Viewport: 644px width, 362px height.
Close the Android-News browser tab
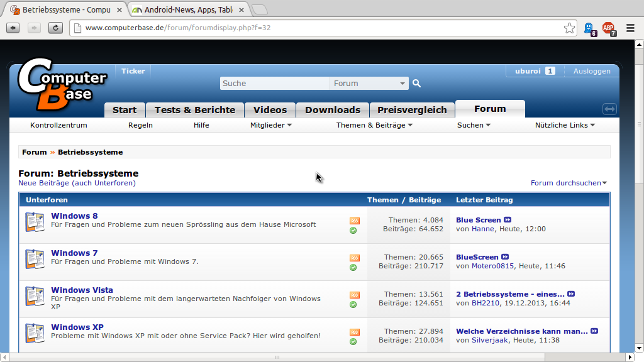[x=241, y=10]
